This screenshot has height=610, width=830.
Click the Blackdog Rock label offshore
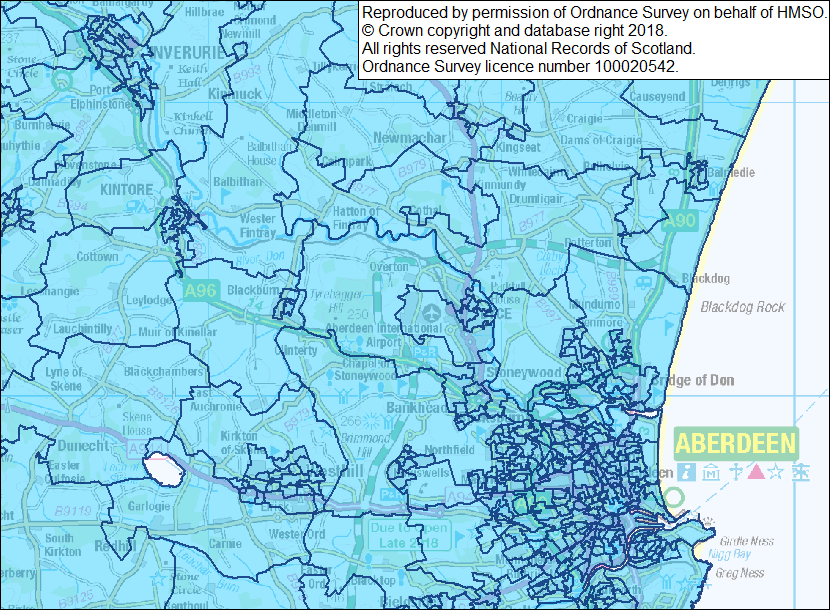(743, 307)
